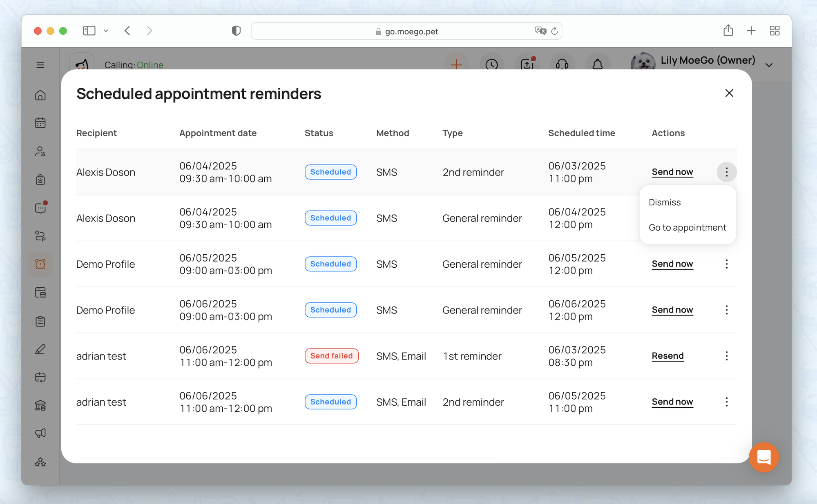Open the clipboard reports sidebar icon
This screenshot has height=504, width=817.
40,321
